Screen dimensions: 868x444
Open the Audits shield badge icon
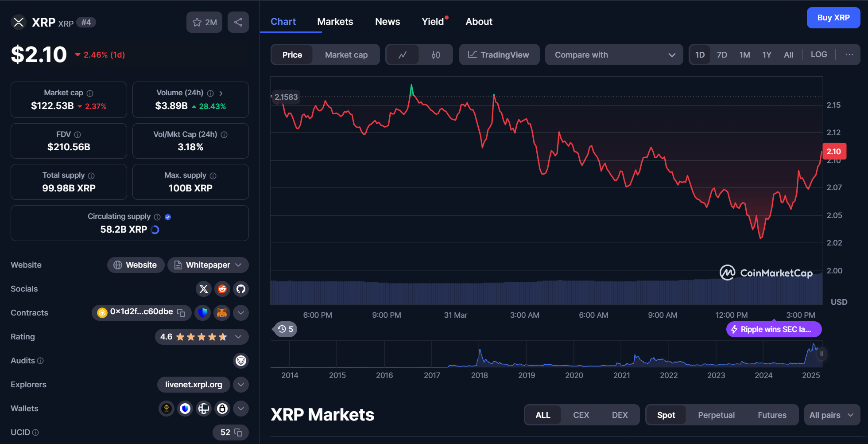point(241,361)
